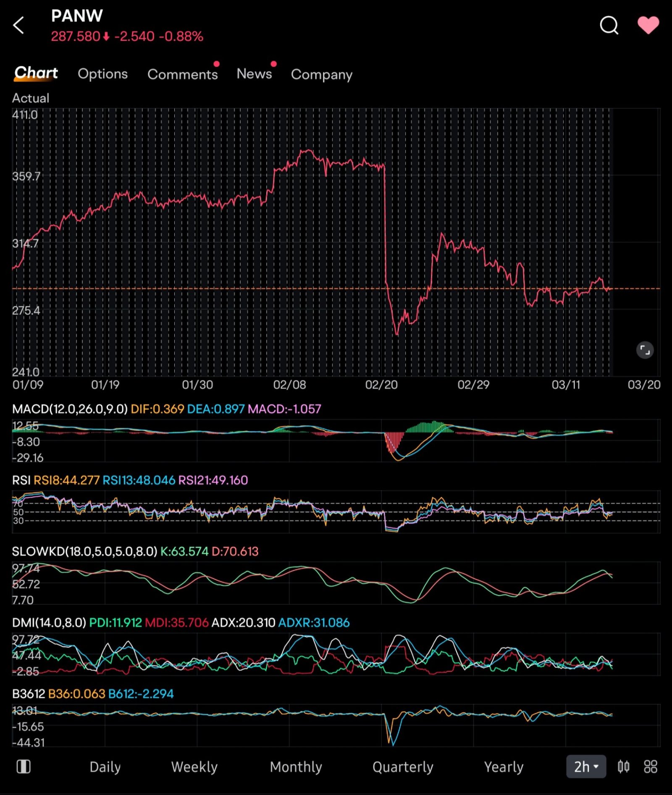
Task: Open the B3612 indicator label
Action: [x=29, y=694]
